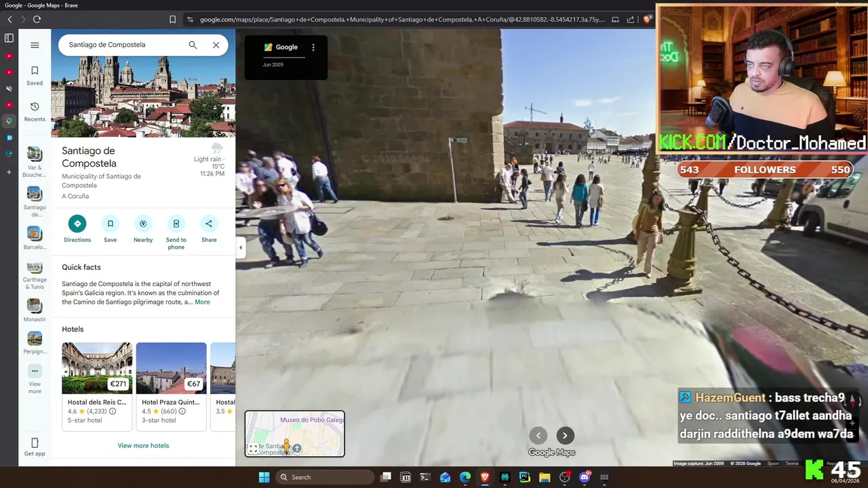Open the Perpignan recent item

coord(35,342)
